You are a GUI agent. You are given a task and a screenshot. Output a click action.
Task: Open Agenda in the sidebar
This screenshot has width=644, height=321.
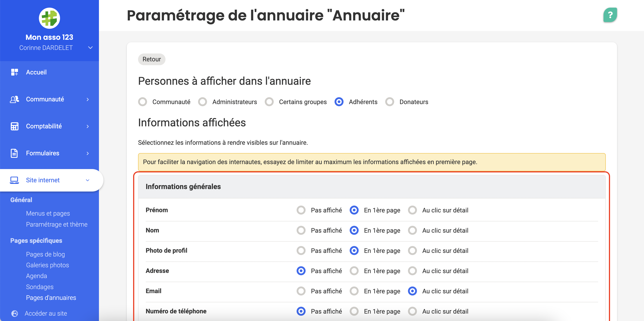coord(36,276)
